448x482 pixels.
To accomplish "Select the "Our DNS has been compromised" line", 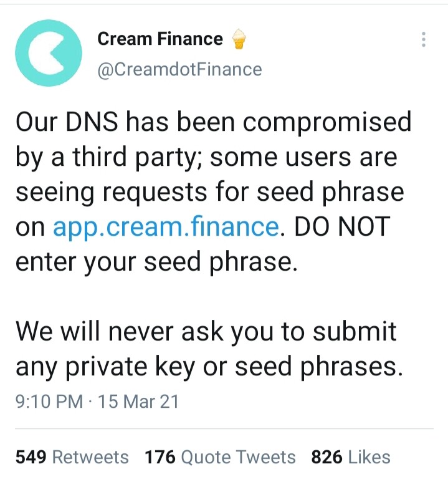I will click(x=214, y=123).
